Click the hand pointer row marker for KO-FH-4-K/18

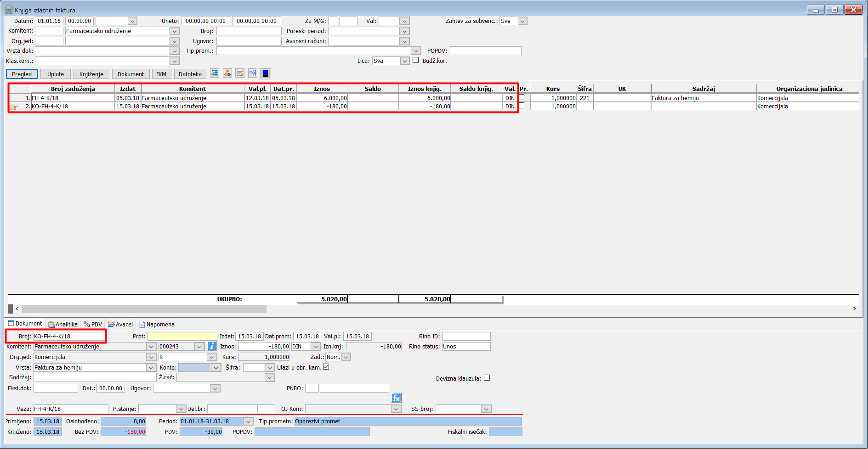[x=14, y=107]
